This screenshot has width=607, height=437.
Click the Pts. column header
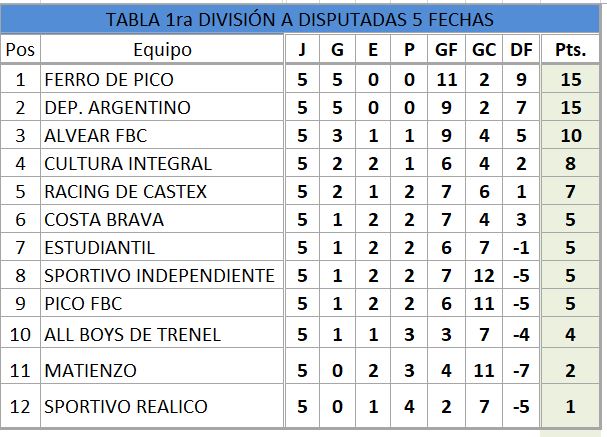(570, 50)
